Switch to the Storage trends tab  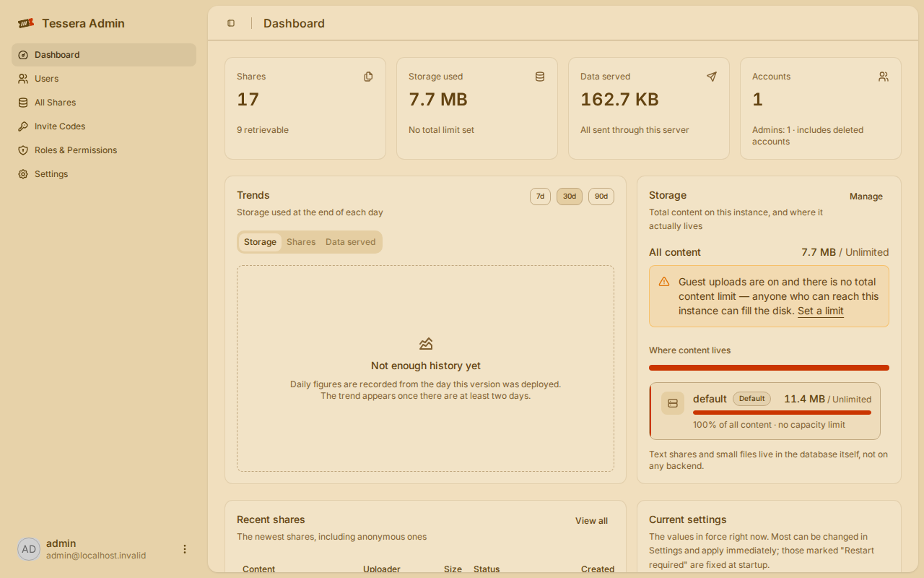(260, 242)
